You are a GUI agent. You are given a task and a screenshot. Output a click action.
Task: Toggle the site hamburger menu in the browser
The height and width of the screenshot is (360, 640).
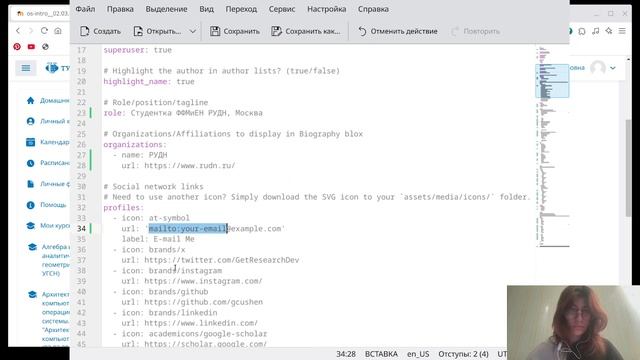coord(26,68)
